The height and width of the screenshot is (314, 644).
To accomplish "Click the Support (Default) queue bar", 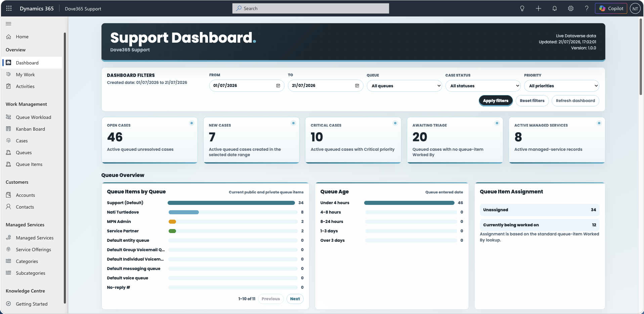I will click(231, 203).
